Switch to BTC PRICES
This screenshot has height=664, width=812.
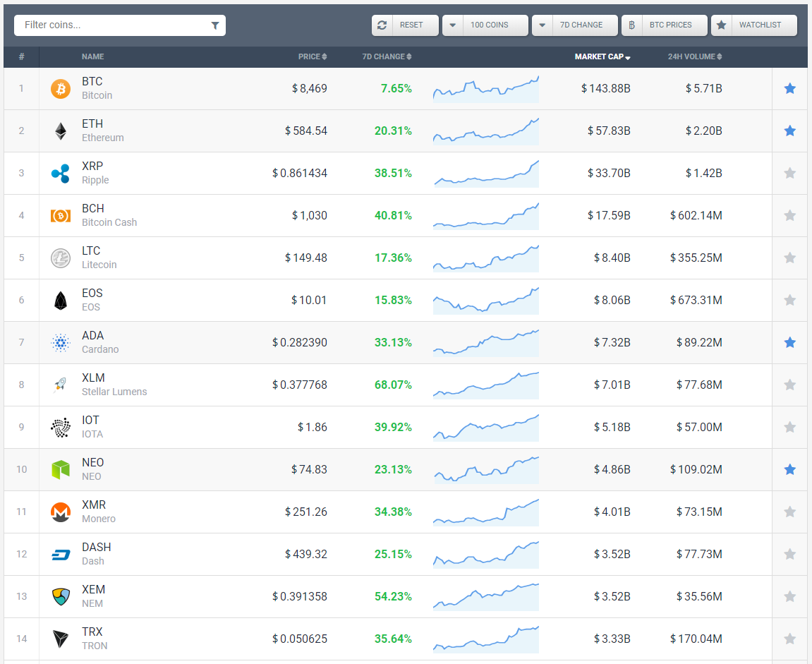pos(665,25)
